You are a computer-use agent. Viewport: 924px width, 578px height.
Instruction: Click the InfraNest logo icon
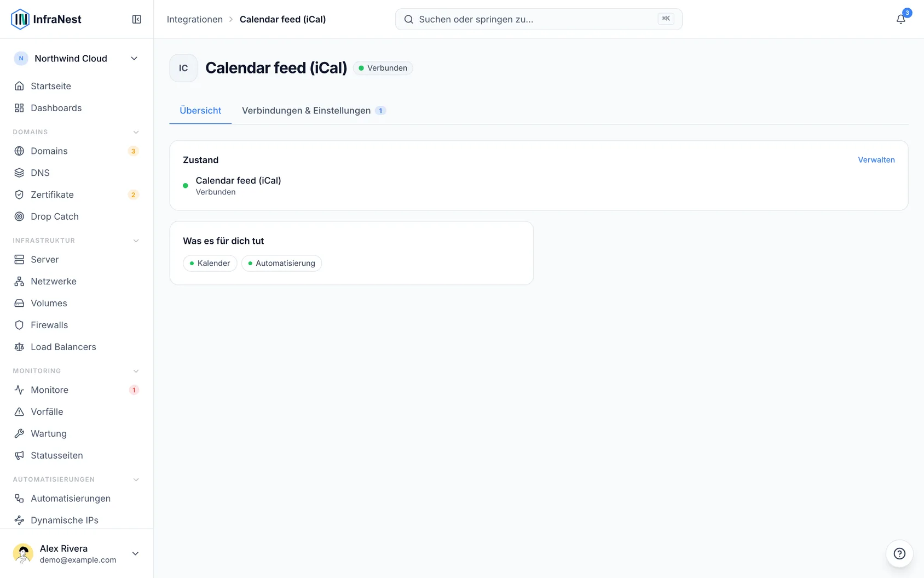click(20, 19)
